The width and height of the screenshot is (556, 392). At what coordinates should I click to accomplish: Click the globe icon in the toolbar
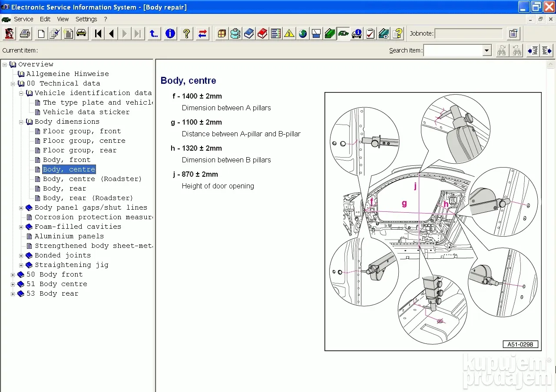click(303, 33)
